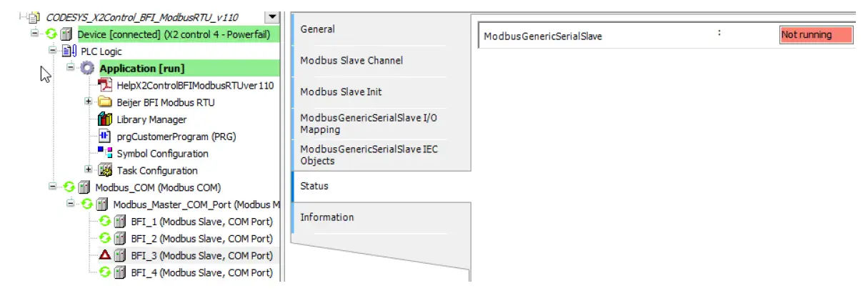Click the Library Manager books icon

[x=105, y=119]
